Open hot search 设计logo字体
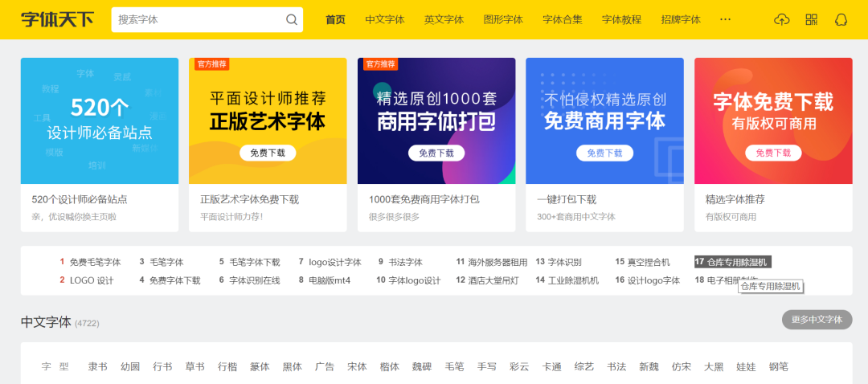The image size is (868, 384). click(x=653, y=280)
